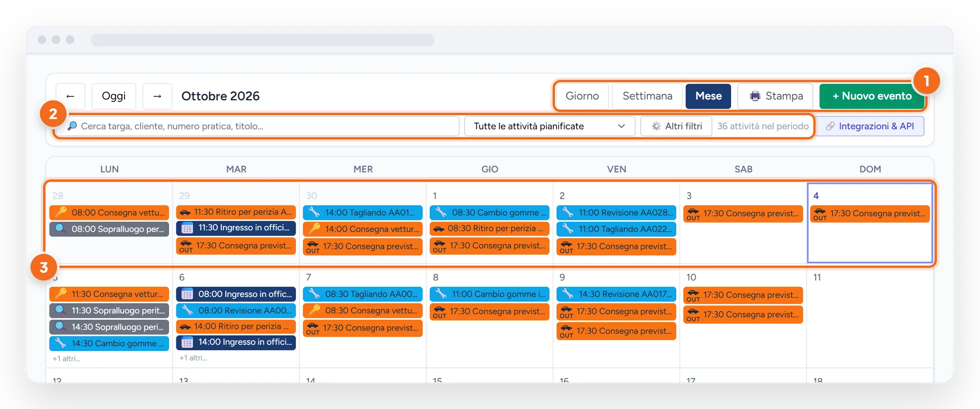The image size is (980, 409).
Task: Click the wrench icon on 14:00 Tagliando AA01
Action: click(x=314, y=212)
